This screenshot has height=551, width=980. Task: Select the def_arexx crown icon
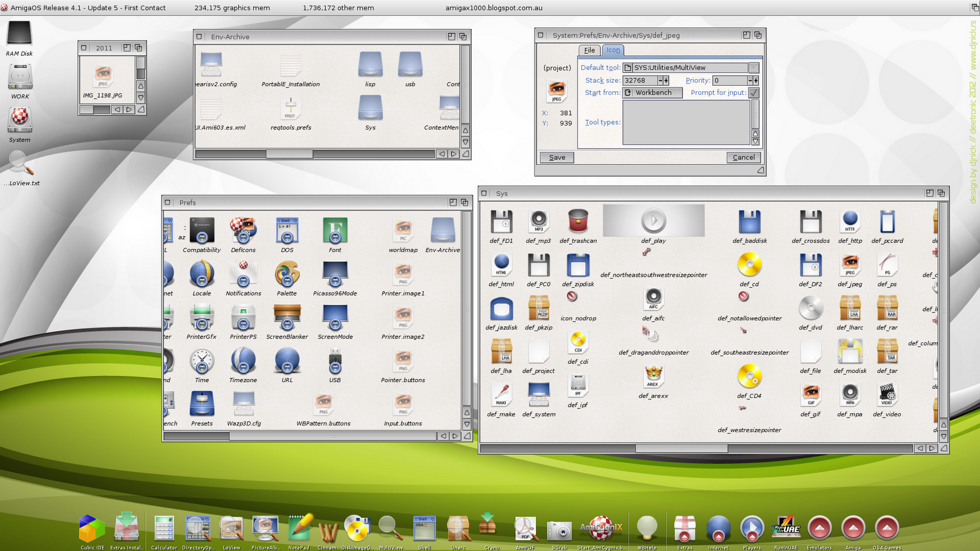point(654,377)
